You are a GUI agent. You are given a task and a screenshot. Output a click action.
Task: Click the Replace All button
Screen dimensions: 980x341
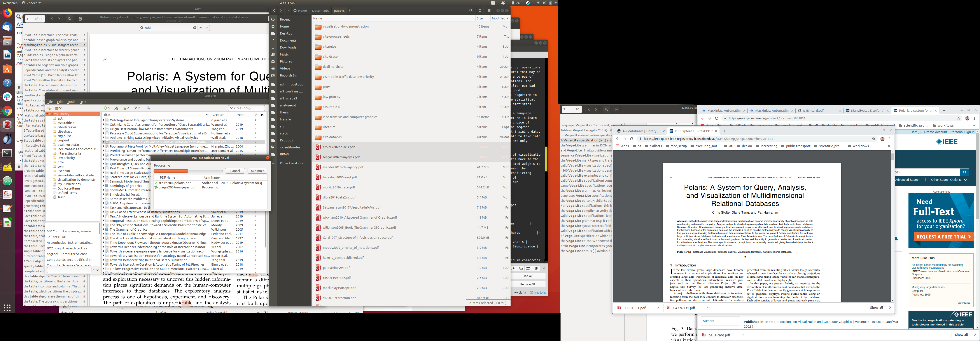click(x=527, y=284)
